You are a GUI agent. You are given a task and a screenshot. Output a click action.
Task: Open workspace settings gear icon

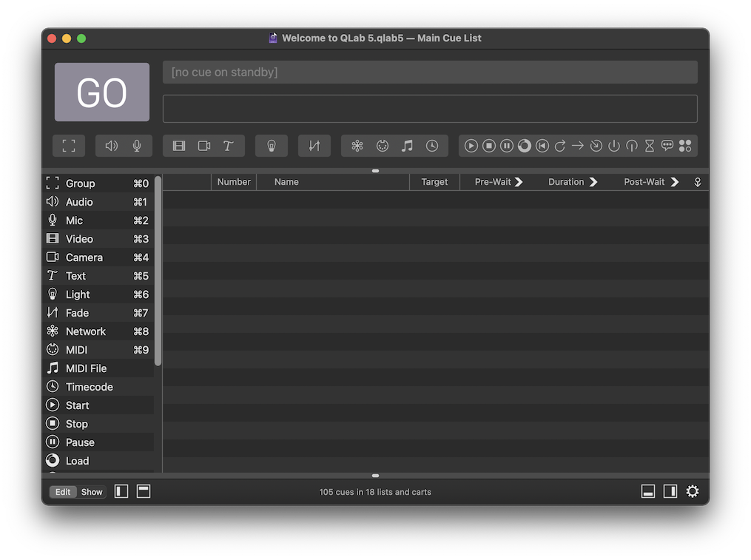point(693,491)
